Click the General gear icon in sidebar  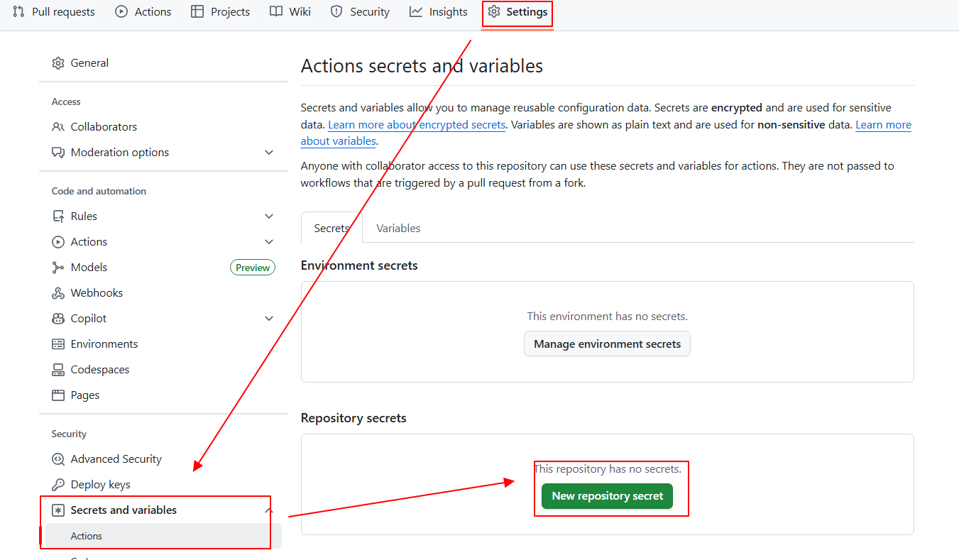[x=58, y=63]
